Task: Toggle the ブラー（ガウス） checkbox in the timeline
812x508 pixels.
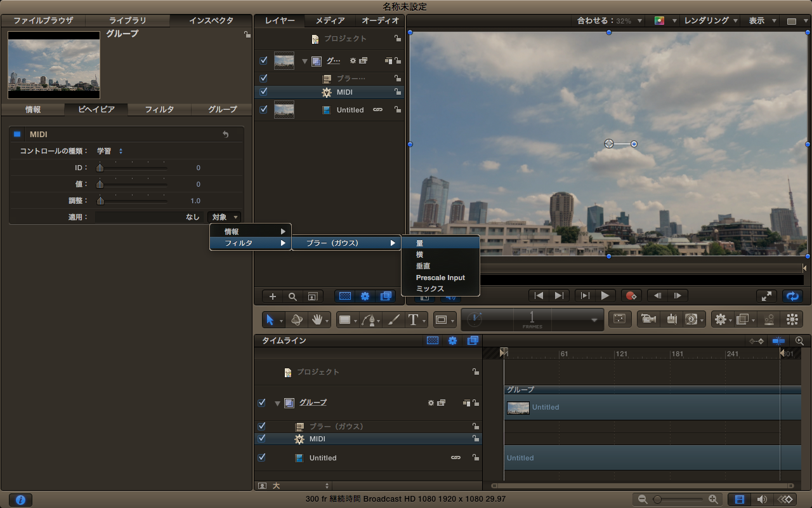Action: tap(262, 426)
